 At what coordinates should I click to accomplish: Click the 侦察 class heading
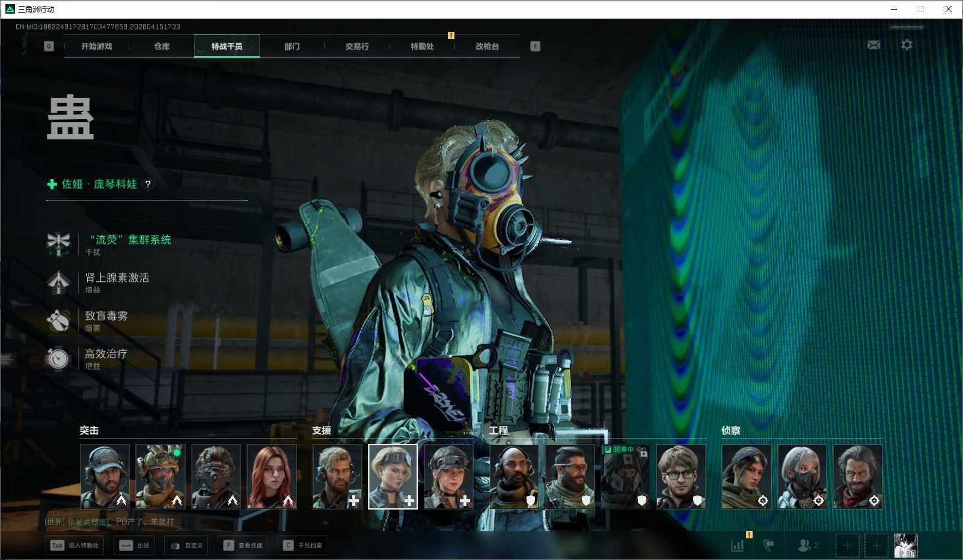[731, 431]
